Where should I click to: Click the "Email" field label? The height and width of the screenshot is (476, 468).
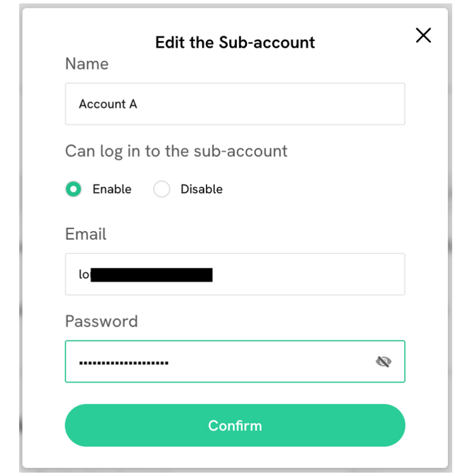[x=86, y=234]
